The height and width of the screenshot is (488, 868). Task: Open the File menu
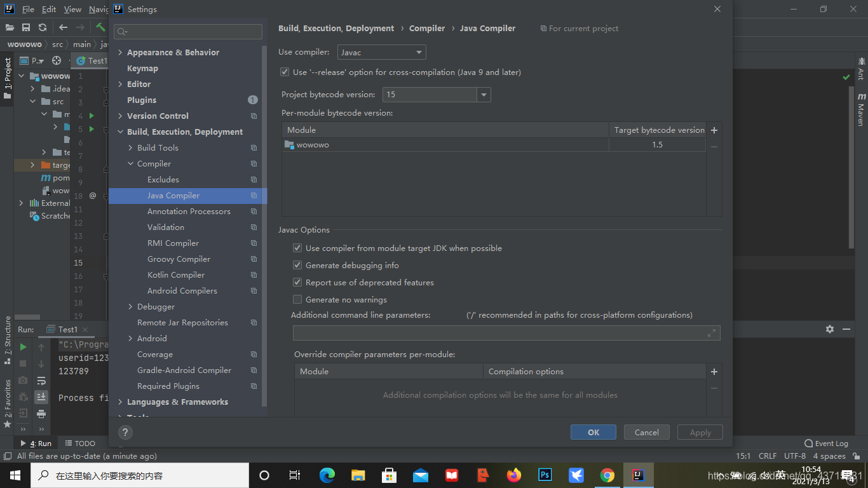point(28,10)
